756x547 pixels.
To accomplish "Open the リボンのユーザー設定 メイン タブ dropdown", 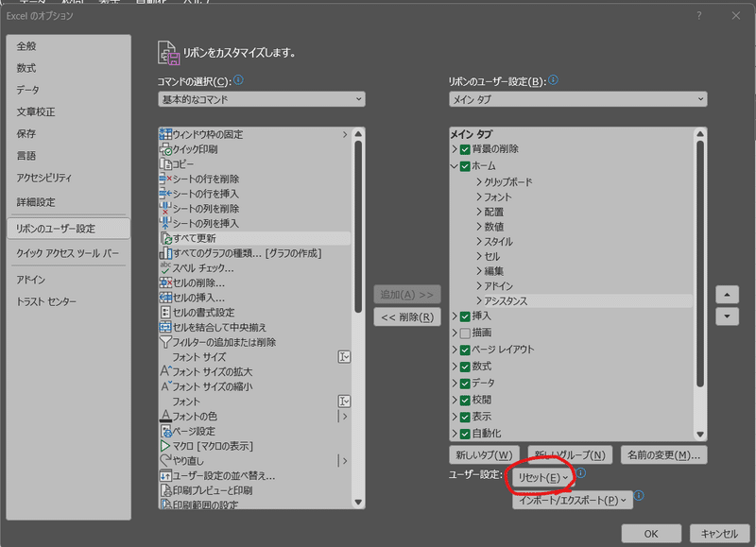I will click(x=578, y=99).
